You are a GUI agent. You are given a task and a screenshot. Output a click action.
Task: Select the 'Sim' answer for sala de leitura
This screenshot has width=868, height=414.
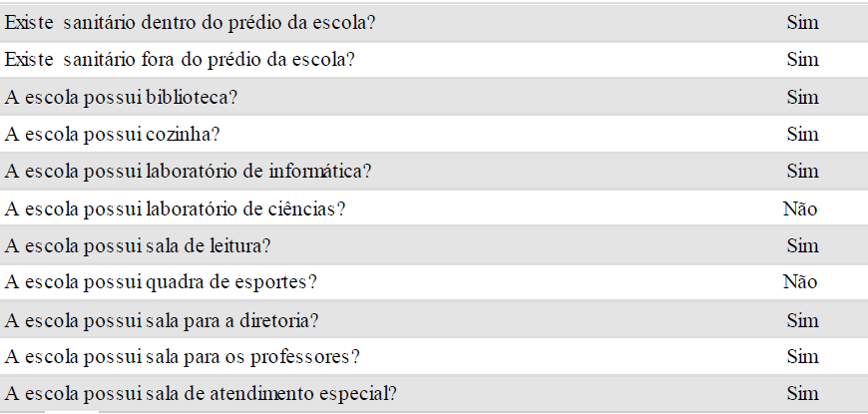pyautogui.click(x=802, y=245)
